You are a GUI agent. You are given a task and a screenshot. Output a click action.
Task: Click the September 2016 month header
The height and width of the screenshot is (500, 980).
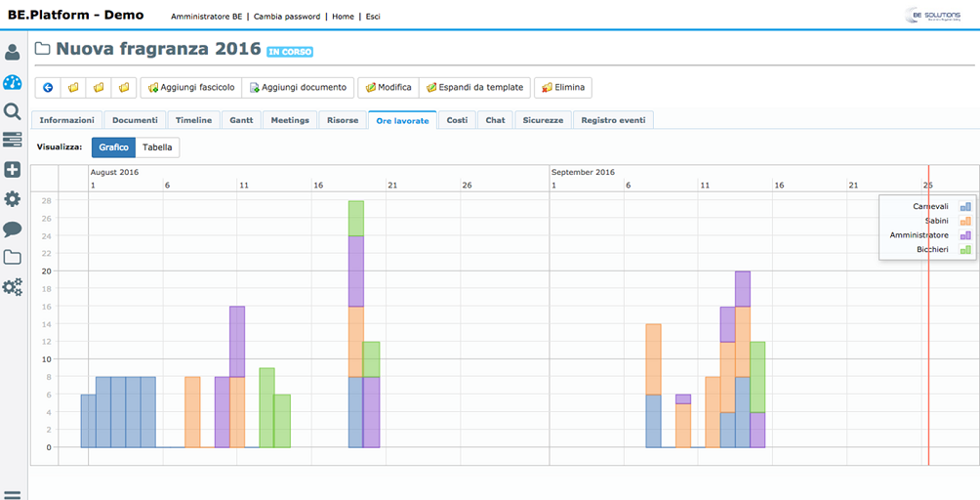pyautogui.click(x=583, y=172)
